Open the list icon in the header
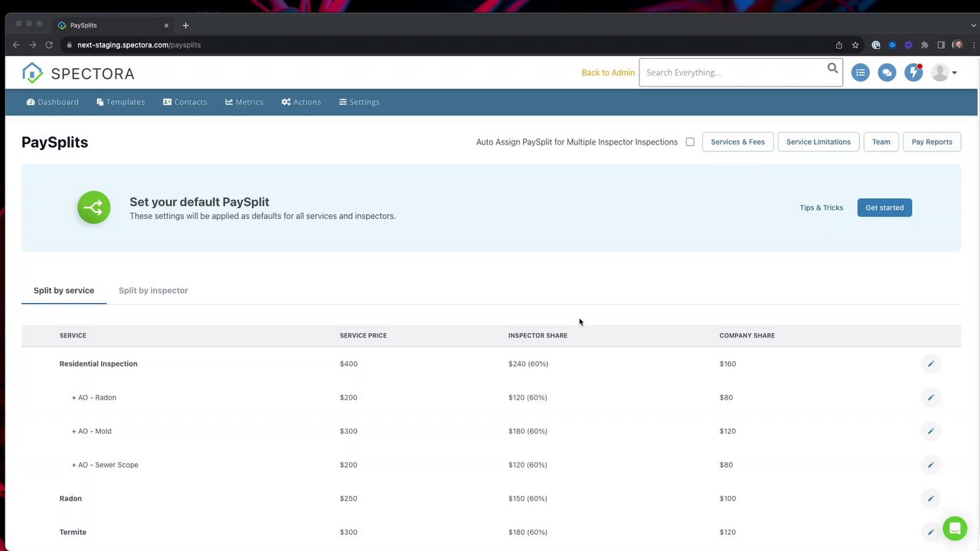Image resolution: width=980 pixels, height=551 pixels. click(x=861, y=73)
